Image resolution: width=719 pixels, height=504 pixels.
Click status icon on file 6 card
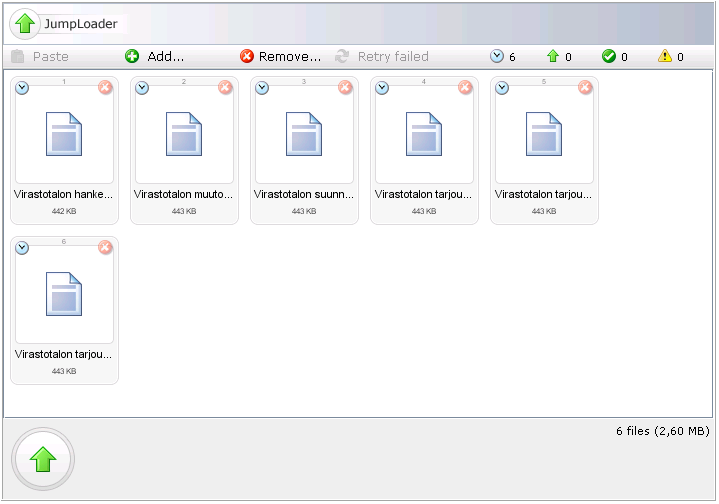(22, 248)
